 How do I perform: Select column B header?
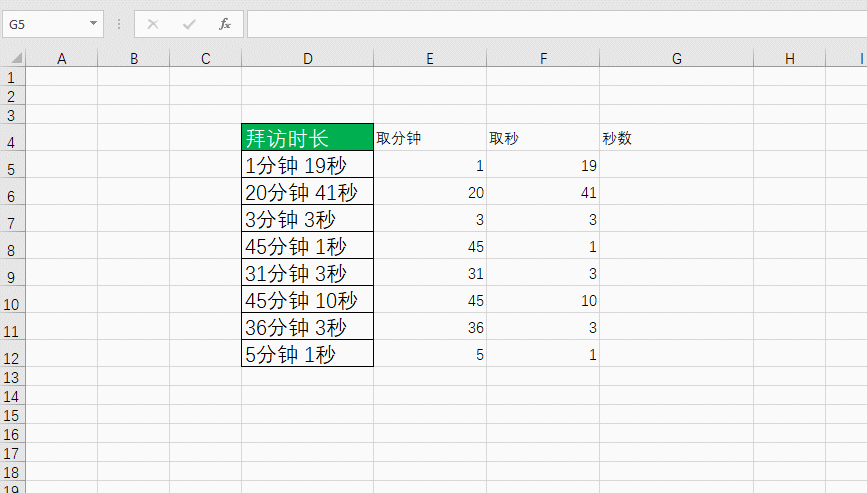(x=134, y=59)
